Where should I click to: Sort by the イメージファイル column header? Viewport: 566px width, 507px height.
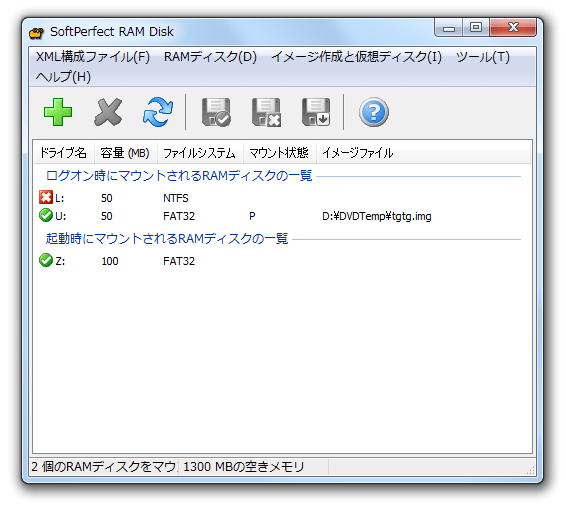click(x=423, y=153)
